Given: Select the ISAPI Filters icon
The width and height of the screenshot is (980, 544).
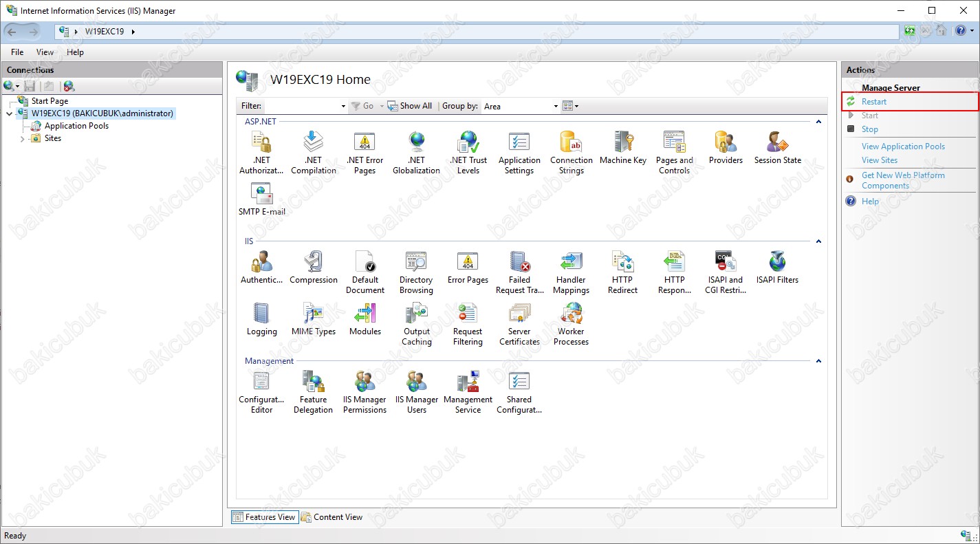Looking at the screenshot, I should (x=778, y=268).
